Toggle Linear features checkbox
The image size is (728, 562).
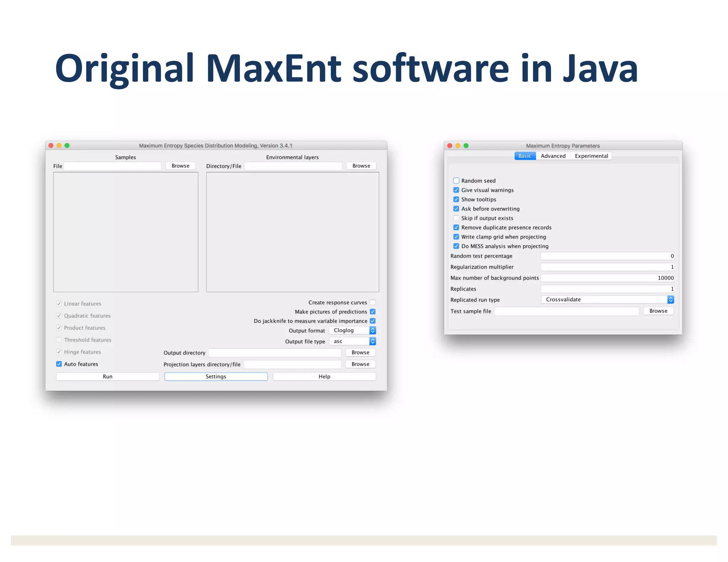(59, 304)
